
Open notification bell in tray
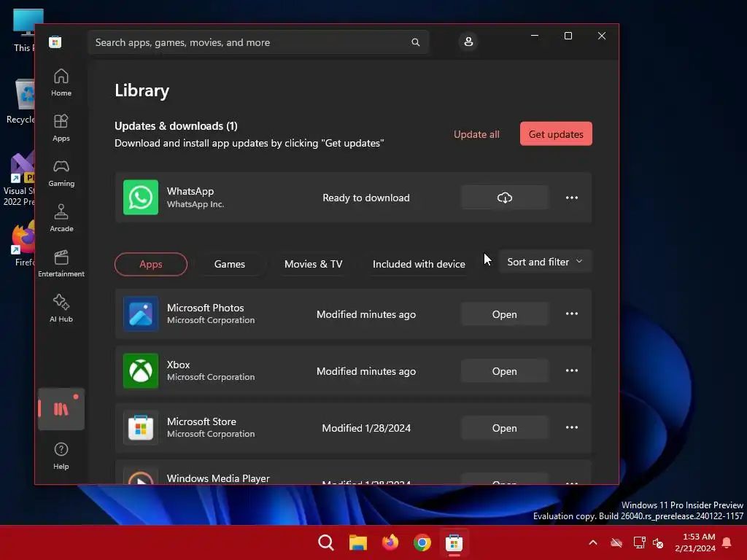point(727,542)
